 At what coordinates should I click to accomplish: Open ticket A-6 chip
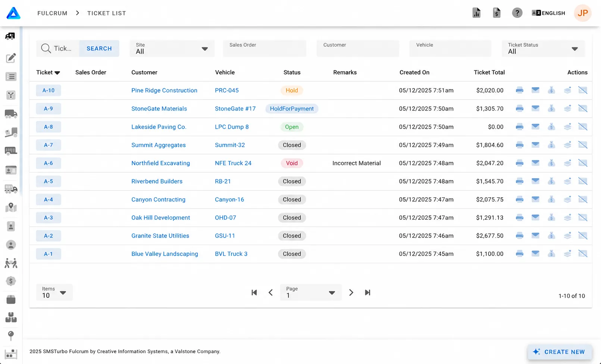(48, 163)
